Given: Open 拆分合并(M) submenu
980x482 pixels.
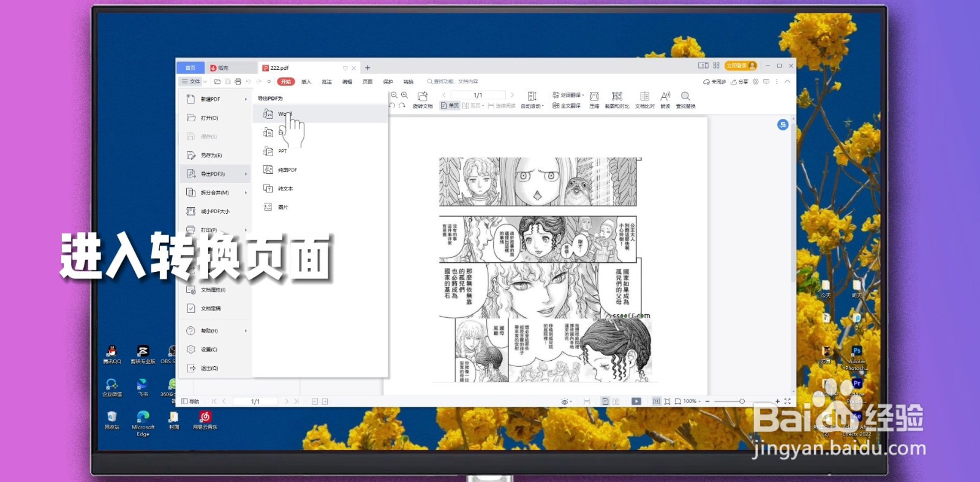Looking at the screenshot, I should pyautogui.click(x=216, y=192).
